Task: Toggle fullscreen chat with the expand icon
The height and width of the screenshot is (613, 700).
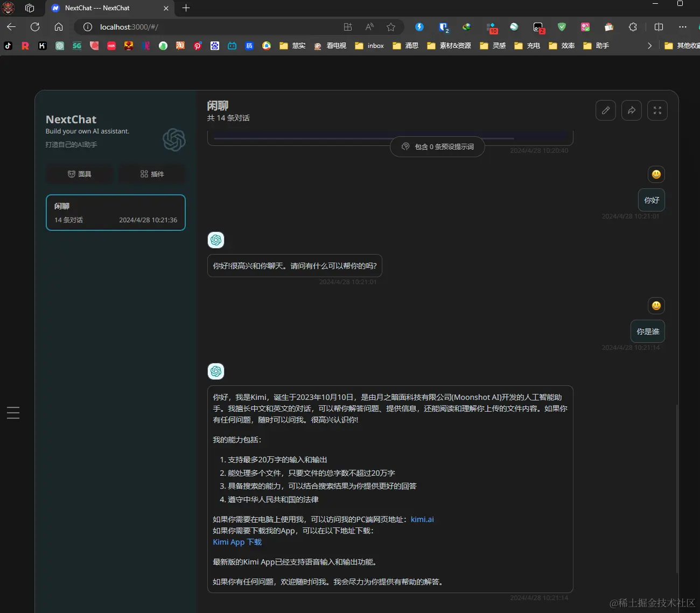Action: pos(657,110)
